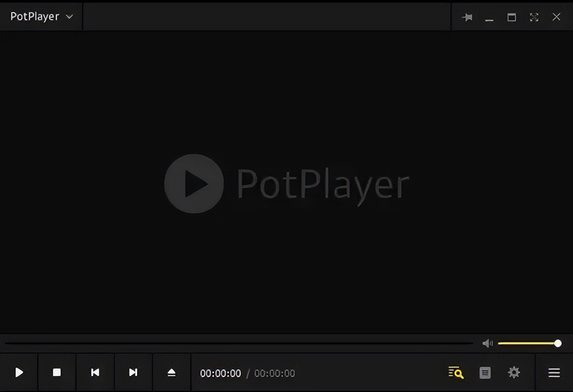This screenshot has width=573, height=392.
Task: Mute audio with the speaker icon
Action: [488, 343]
